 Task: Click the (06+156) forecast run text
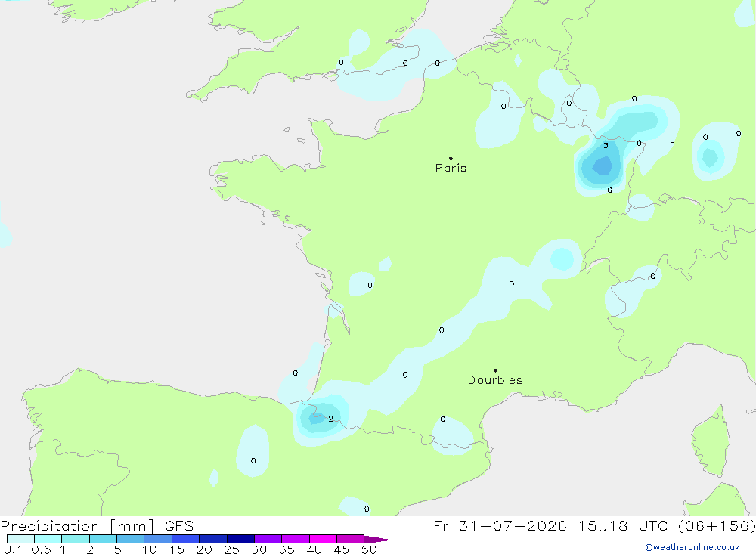717,526
